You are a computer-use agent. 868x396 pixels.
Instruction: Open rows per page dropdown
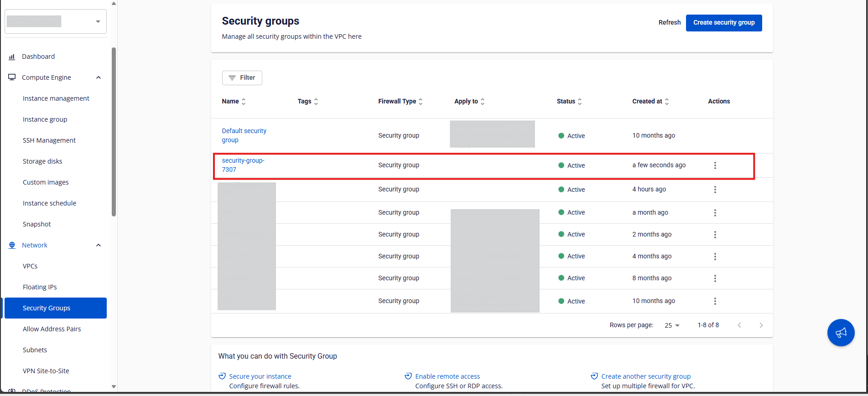pyautogui.click(x=672, y=325)
